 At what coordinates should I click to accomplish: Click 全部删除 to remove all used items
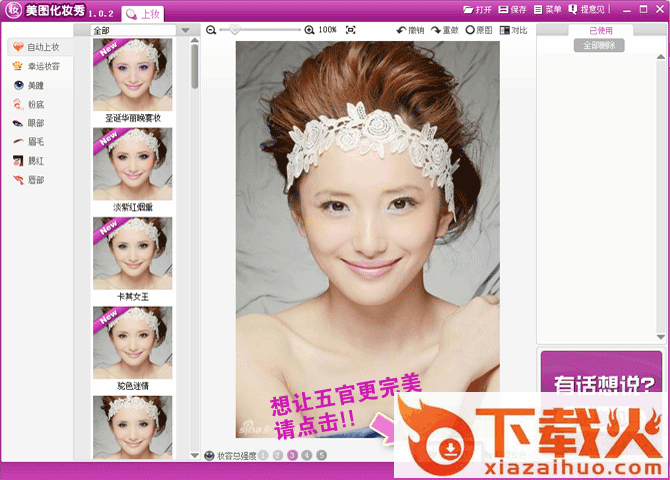(599, 46)
